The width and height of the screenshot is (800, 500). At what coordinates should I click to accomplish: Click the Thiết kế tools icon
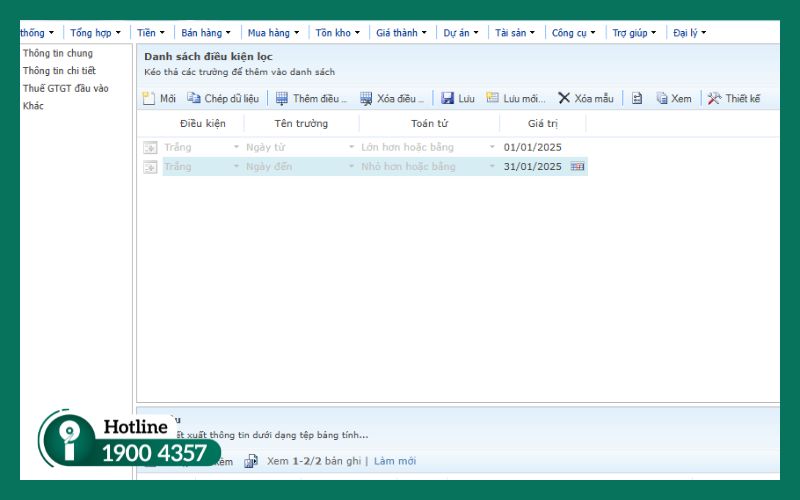[714, 98]
